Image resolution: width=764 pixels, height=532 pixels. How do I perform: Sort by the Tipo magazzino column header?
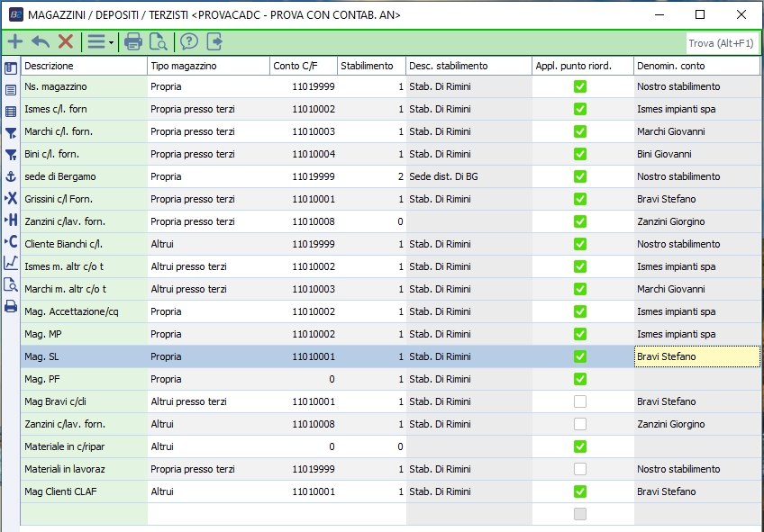(x=208, y=66)
